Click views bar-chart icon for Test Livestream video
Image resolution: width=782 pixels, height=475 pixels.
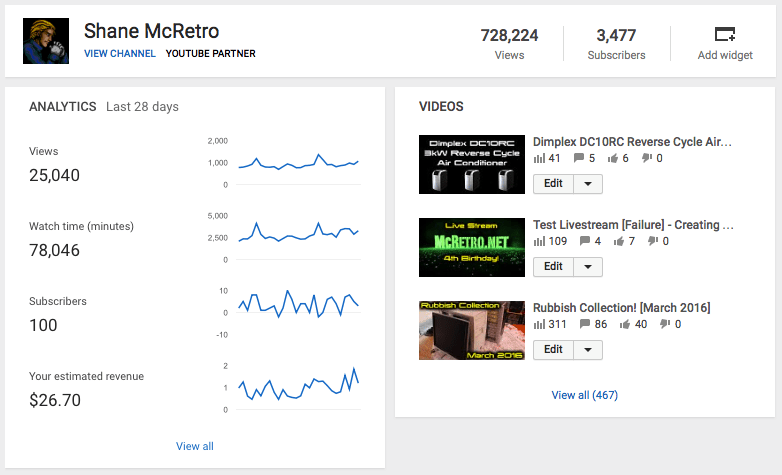pos(539,241)
